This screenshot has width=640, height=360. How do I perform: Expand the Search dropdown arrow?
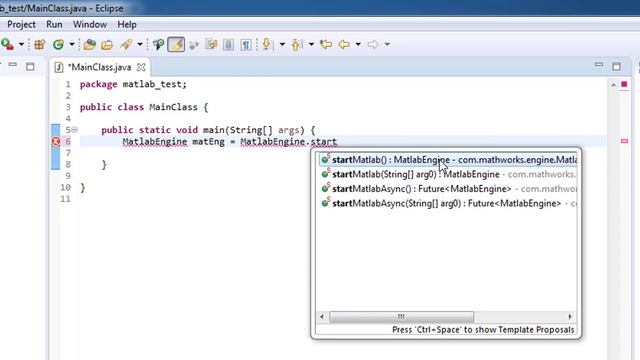tap(140, 44)
